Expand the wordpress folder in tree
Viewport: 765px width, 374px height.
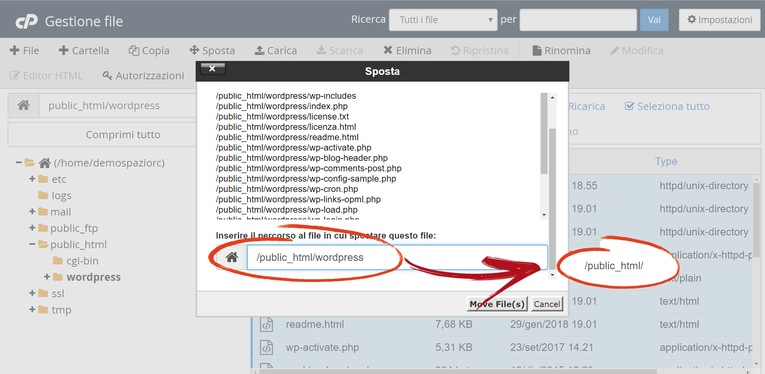[x=47, y=277]
